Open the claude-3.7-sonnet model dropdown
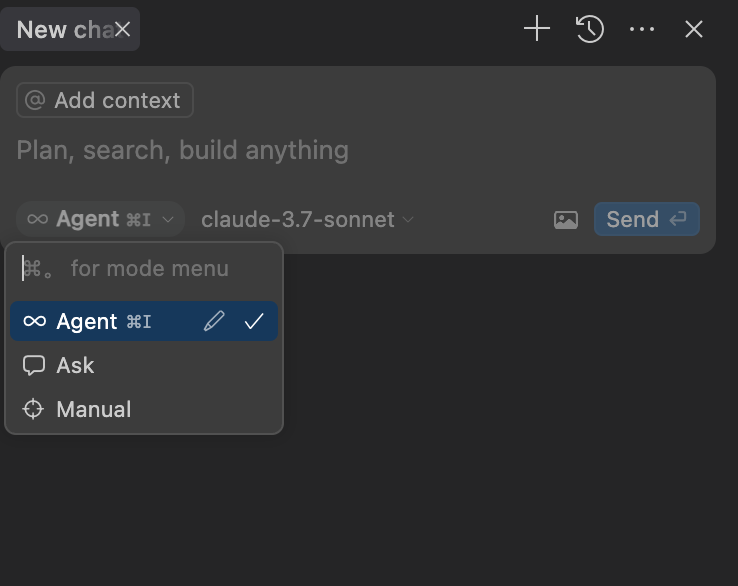This screenshot has height=586, width=738. 307,219
